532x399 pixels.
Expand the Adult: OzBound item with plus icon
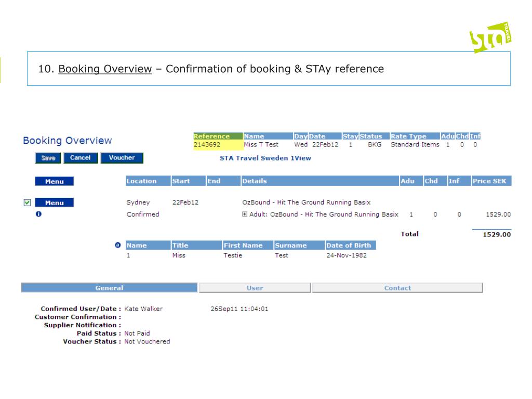[x=245, y=214]
